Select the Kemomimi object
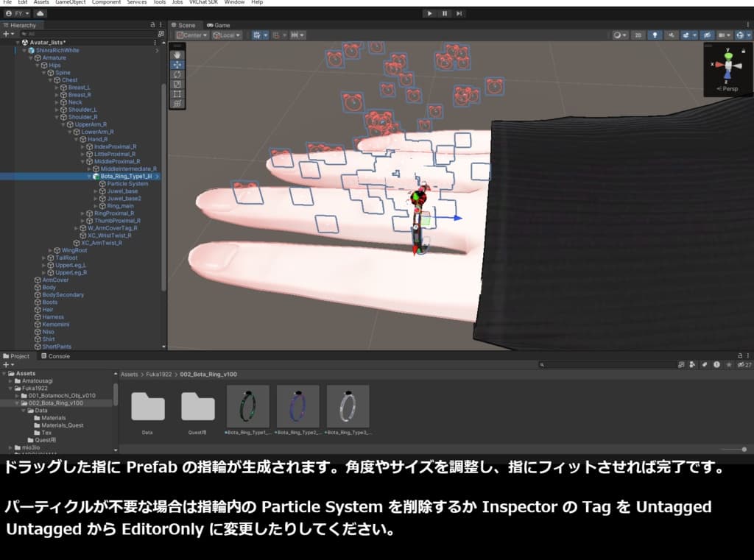The width and height of the screenshot is (754, 560). (55, 325)
